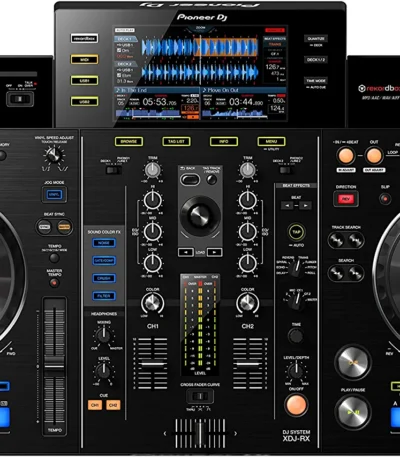Viewport: 400px width, 457px height.
Task: Select the TAG LIST button
Action: point(176,142)
